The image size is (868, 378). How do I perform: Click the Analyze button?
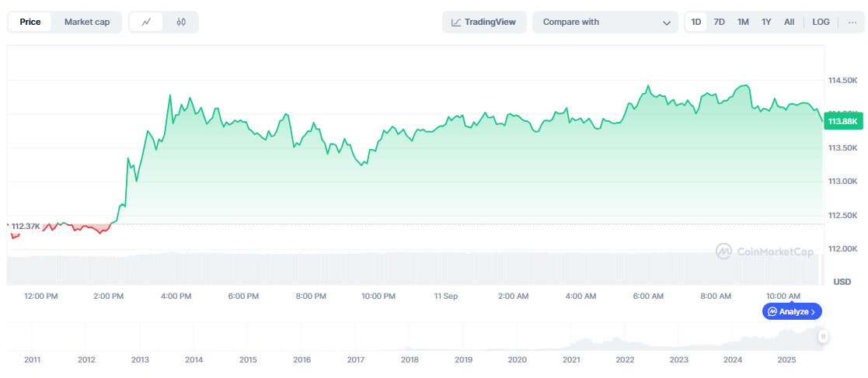[792, 311]
